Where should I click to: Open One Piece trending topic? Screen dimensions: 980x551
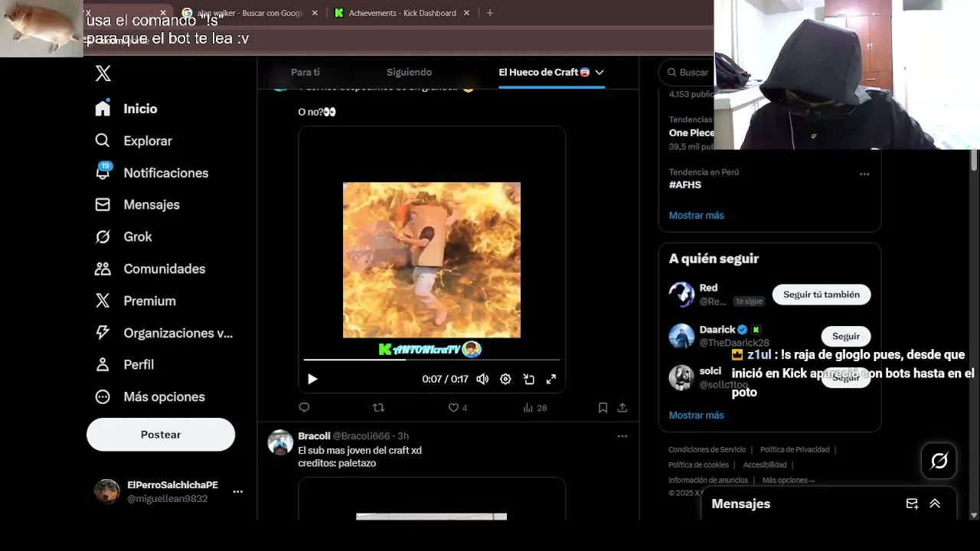691,132
